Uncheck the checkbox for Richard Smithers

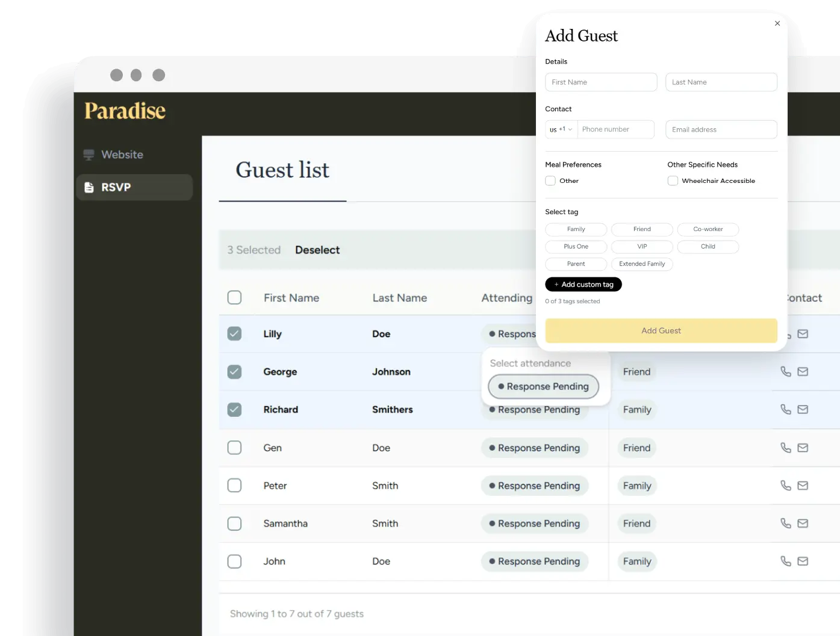[234, 410]
